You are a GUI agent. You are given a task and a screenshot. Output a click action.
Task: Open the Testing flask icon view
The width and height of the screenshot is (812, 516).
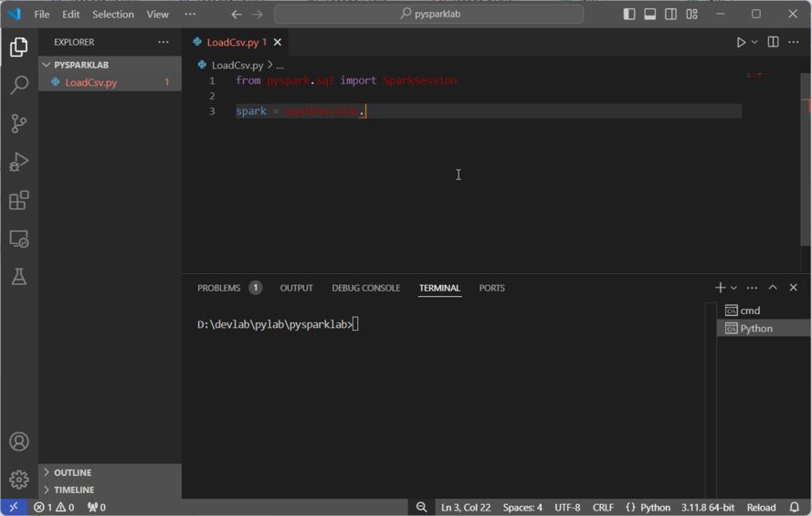pos(18,277)
